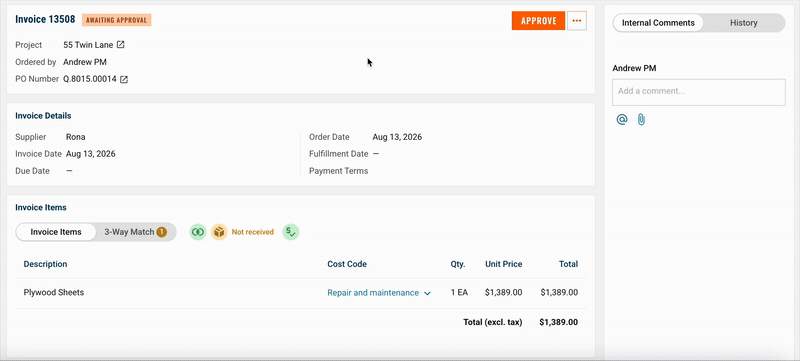Open project 55 Twin Lane external link icon
This screenshot has height=361, width=800.
[x=120, y=45]
